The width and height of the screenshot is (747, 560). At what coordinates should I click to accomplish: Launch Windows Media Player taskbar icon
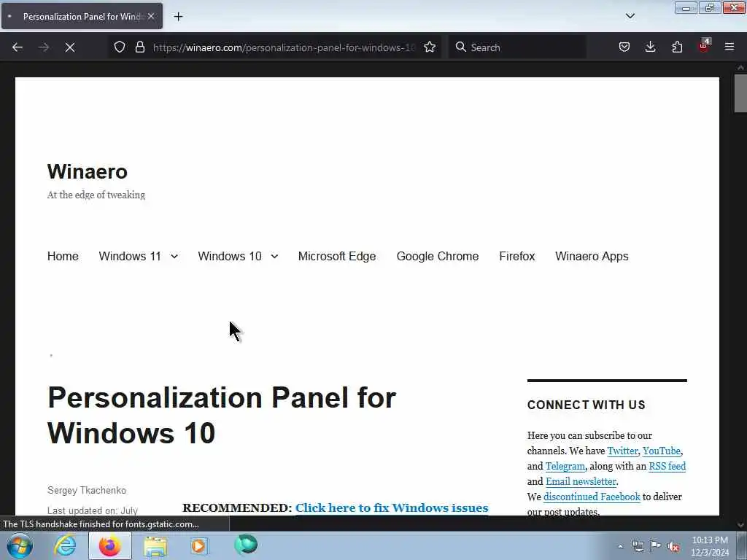(199, 545)
